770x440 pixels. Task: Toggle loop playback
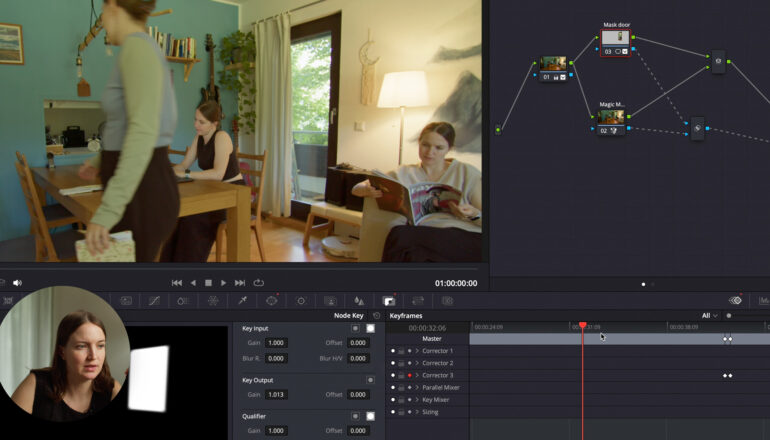[259, 283]
